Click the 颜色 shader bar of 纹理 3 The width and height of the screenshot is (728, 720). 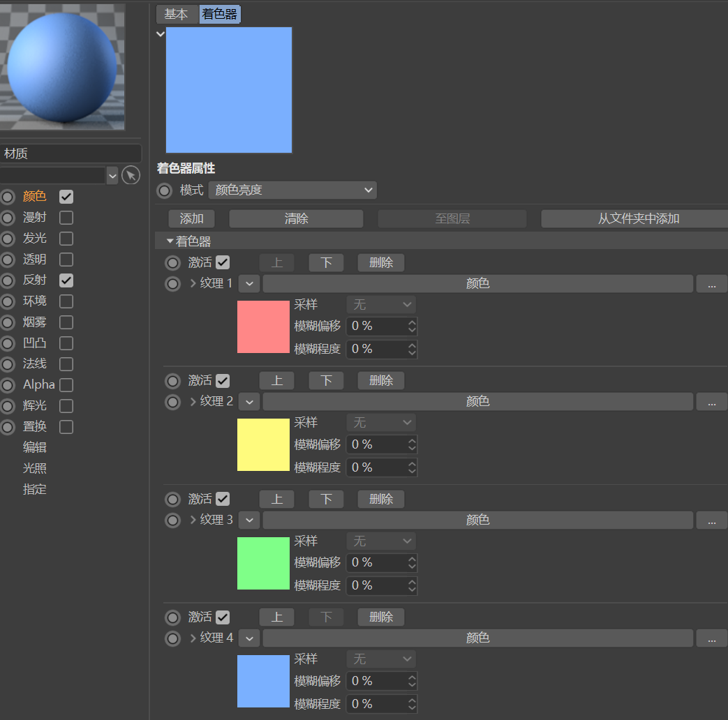(x=477, y=520)
